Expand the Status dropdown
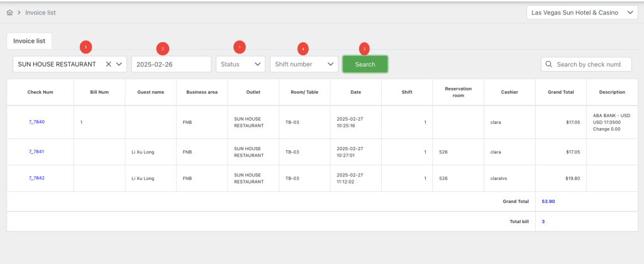This screenshot has height=264, width=644. click(x=240, y=64)
